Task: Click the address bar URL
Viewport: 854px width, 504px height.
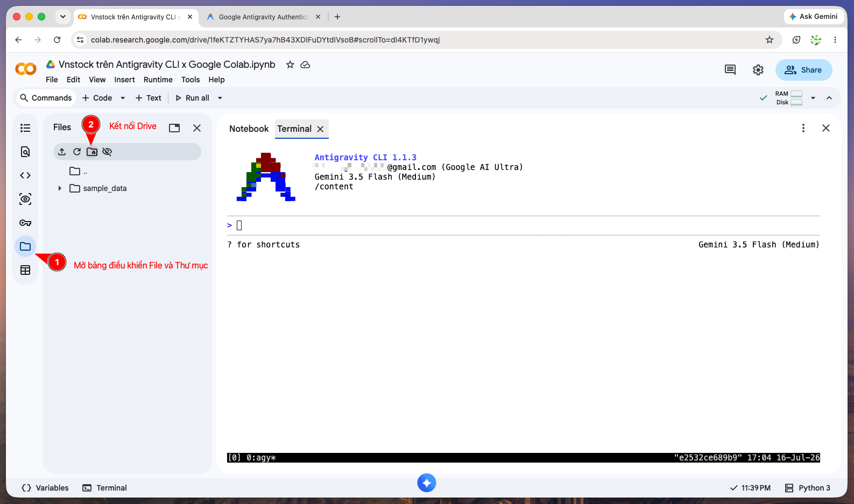Action: (265, 40)
